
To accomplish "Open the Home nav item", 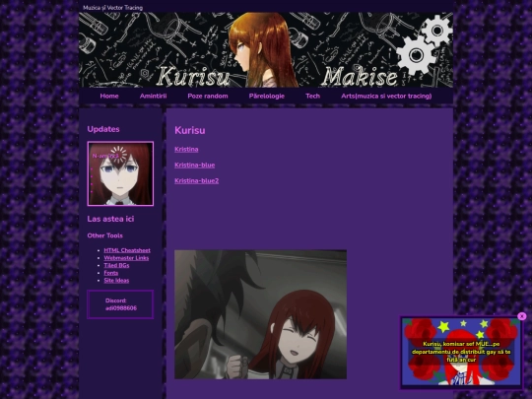I will 109,96.
